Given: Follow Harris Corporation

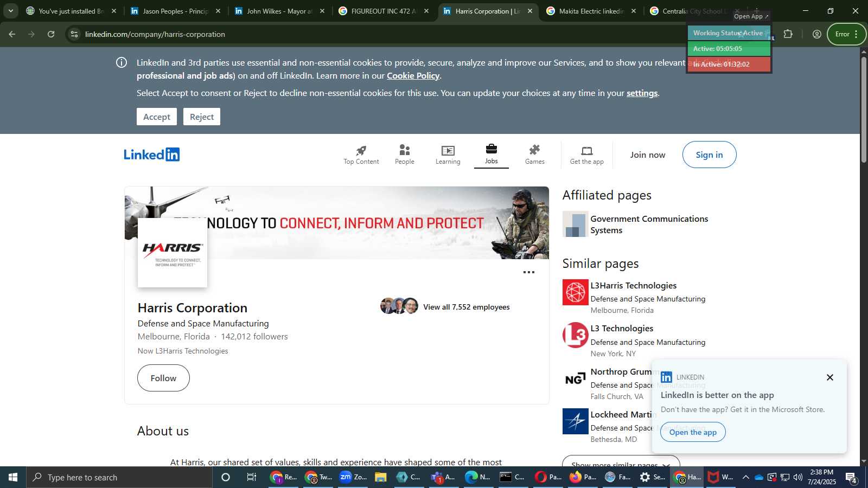Looking at the screenshot, I should 163,378.
